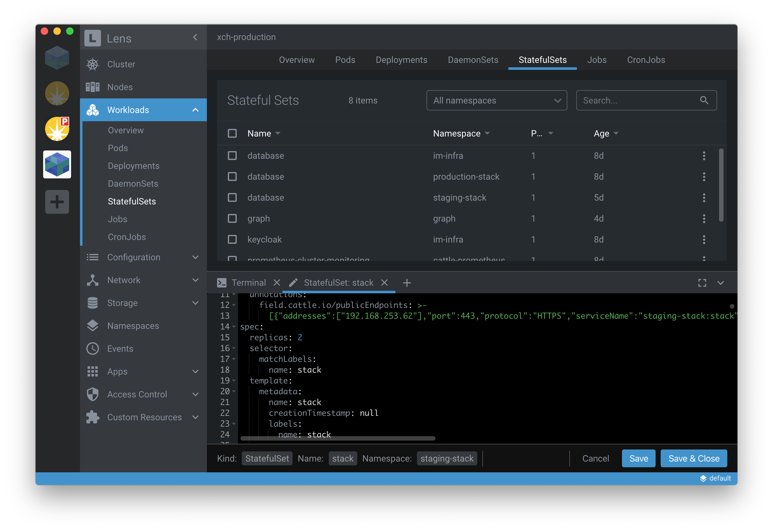Viewport: 773px width, 532px height.
Task: Select the dimmed starburst cluster icon
Action: (x=57, y=93)
